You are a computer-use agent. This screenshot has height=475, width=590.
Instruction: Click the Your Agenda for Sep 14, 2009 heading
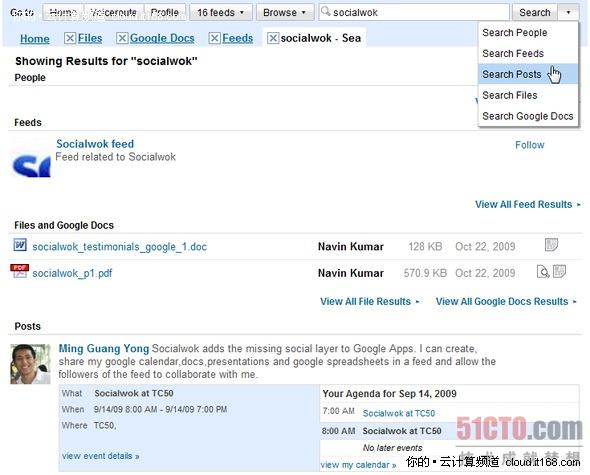(389, 394)
